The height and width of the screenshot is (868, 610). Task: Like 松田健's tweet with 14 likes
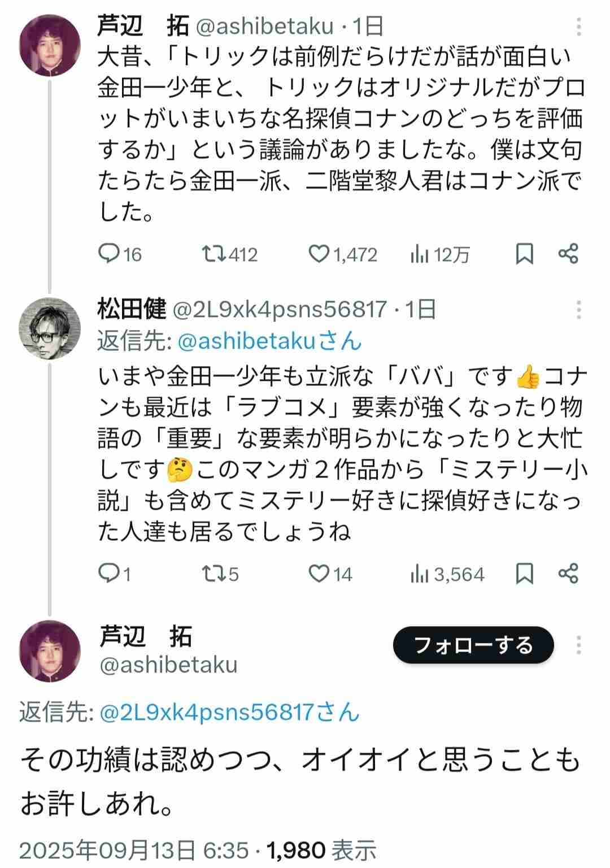pyautogui.click(x=319, y=574)
